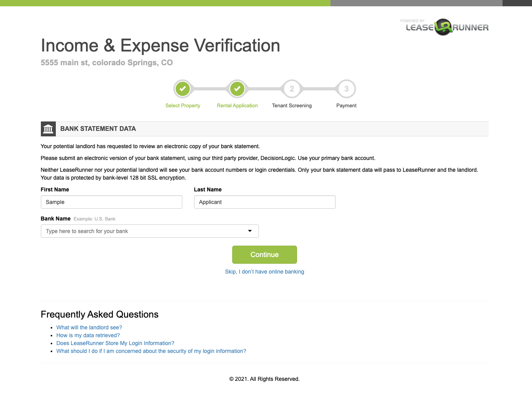The width and height of the screenshot is (532, 395).
Task: Focus the First Name input field
Action: coord(111,202)
